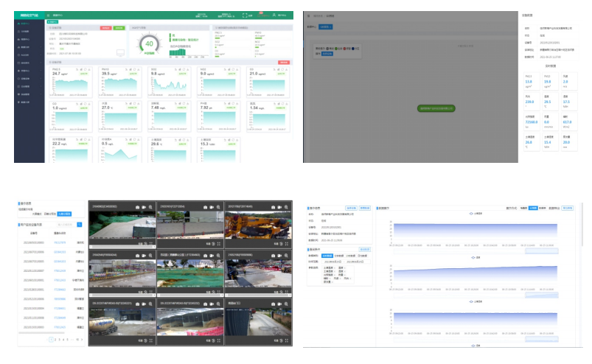Click the PM2.5 24.7 trend chart card
Viewport: 592px width, 364px height.
[x=72, y=83]
